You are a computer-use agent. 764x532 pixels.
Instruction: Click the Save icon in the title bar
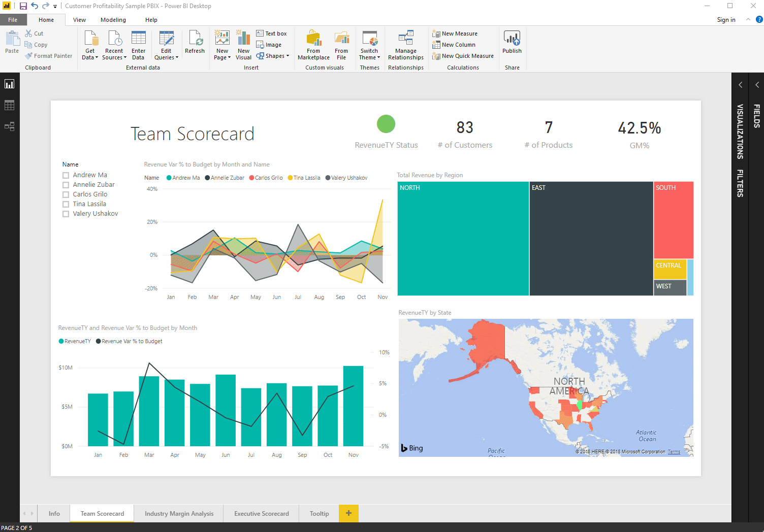click(23, 6)
